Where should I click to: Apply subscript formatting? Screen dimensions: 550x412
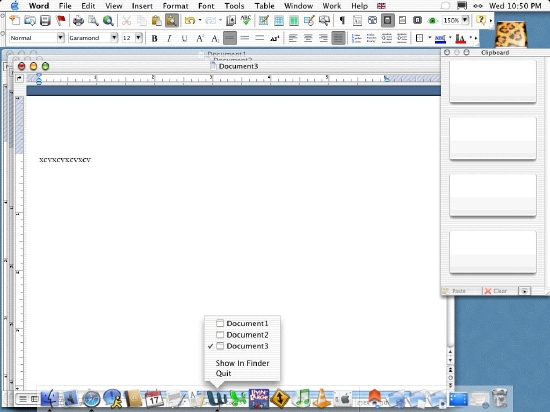coord(215,38)
